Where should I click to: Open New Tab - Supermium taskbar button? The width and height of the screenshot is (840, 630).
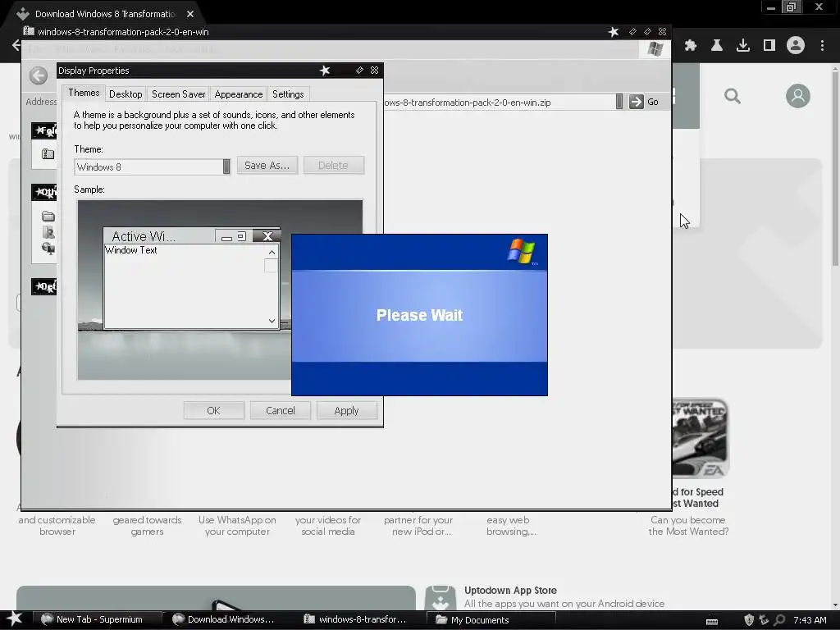97,620
